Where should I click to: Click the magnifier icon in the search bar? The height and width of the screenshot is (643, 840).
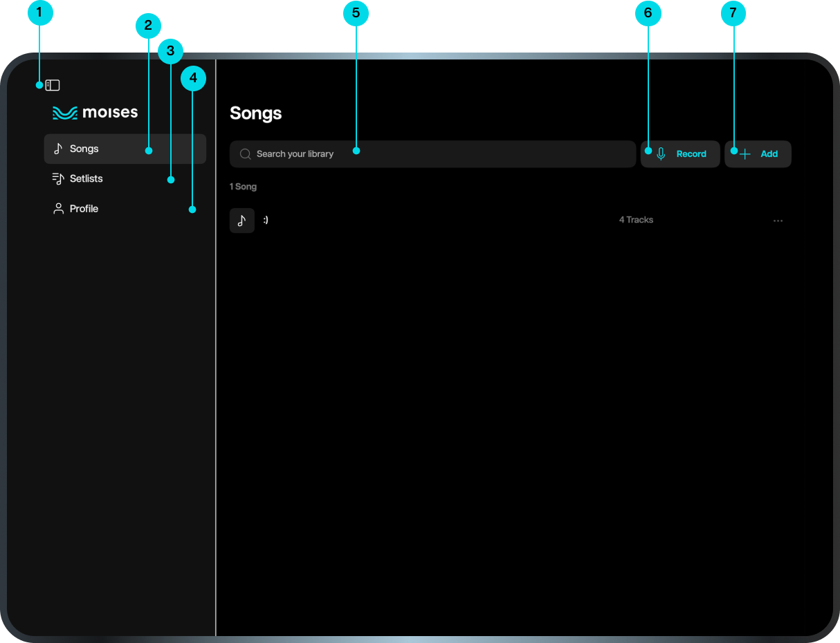pos(245,154)
